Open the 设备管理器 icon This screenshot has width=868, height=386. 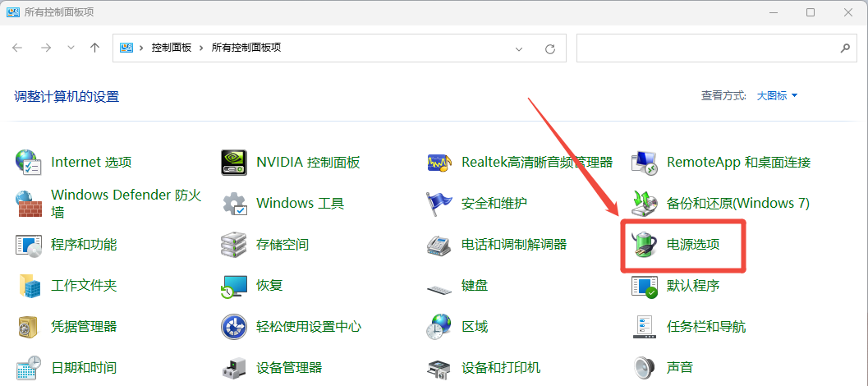coord(234,368)
